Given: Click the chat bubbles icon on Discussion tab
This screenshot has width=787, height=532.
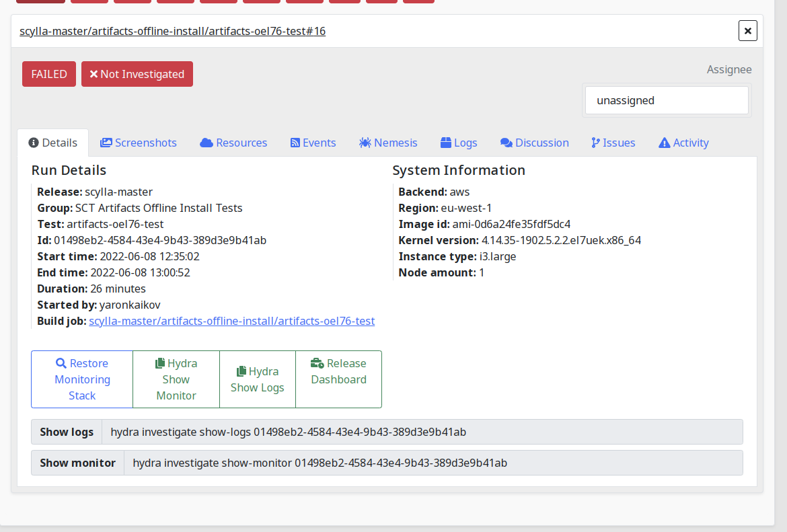Looking at the screenshot, I should (x=507, y=143).
